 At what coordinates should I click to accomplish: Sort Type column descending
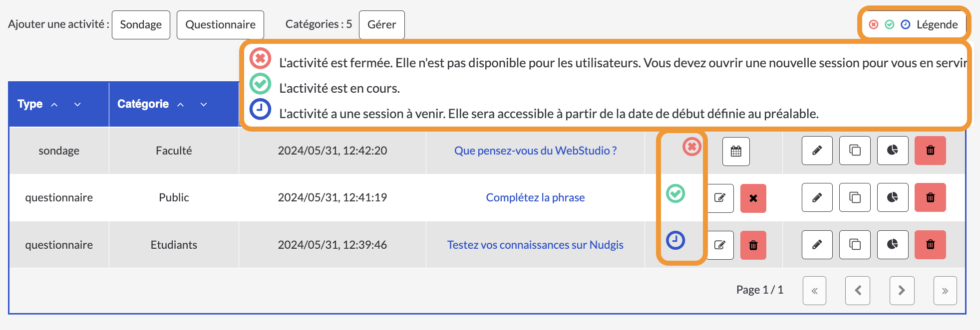tap(77, 104)
